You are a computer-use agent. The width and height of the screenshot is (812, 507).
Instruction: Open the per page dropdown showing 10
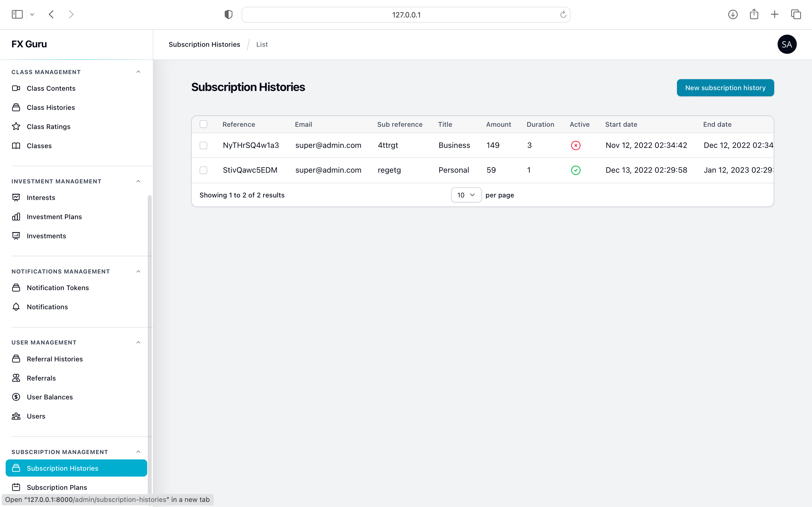point(466,195)
